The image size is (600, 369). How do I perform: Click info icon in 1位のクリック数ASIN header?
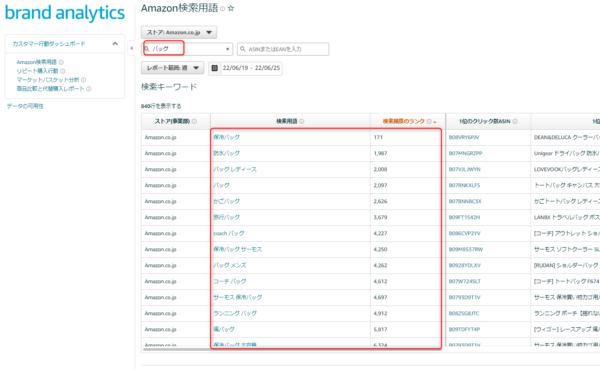(x=515, y=121)
